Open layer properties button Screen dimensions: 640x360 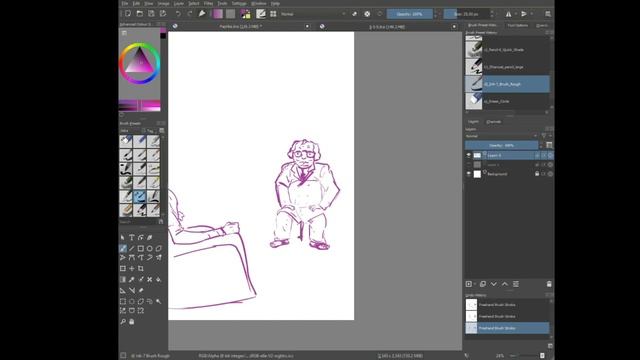click(x=516, y=284)
